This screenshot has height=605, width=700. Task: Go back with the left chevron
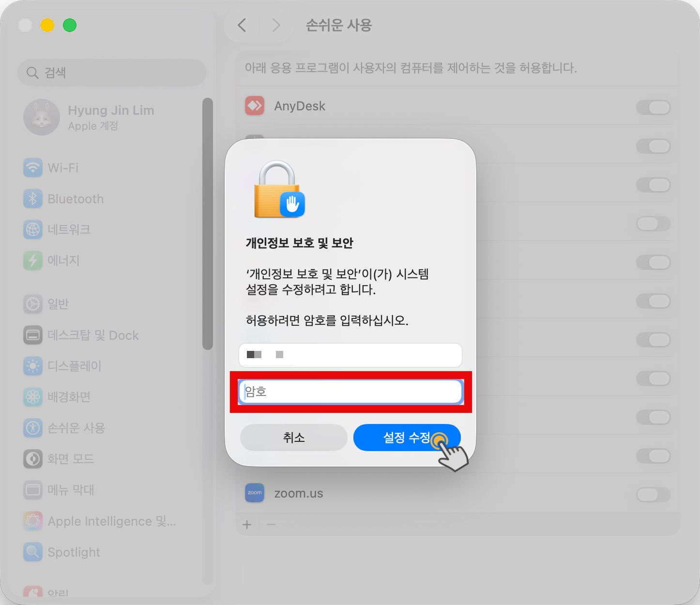242,25
